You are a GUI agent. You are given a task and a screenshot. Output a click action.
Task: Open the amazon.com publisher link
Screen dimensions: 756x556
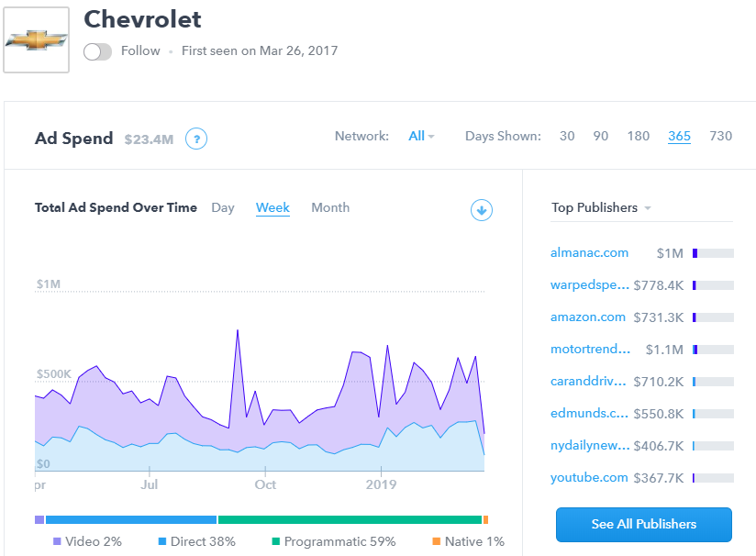[588, 317]
